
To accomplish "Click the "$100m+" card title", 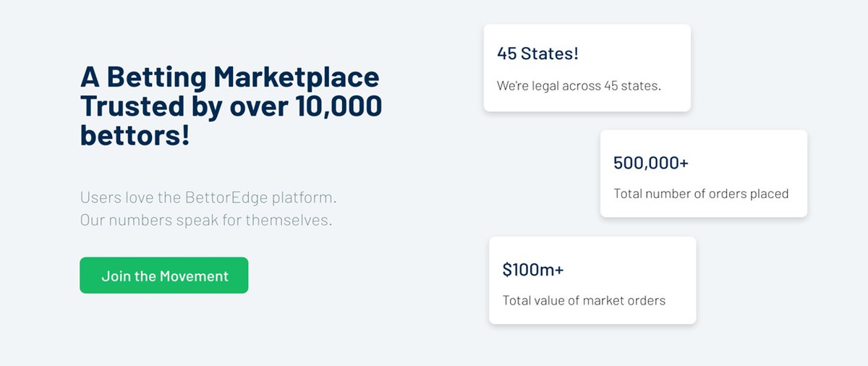I will click(533, 270).
